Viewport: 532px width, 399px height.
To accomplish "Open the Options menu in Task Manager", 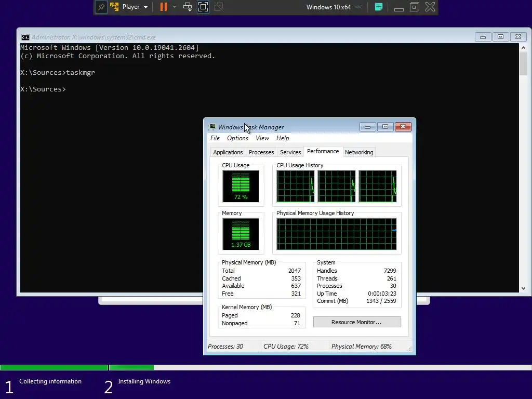I will (237, 138).
